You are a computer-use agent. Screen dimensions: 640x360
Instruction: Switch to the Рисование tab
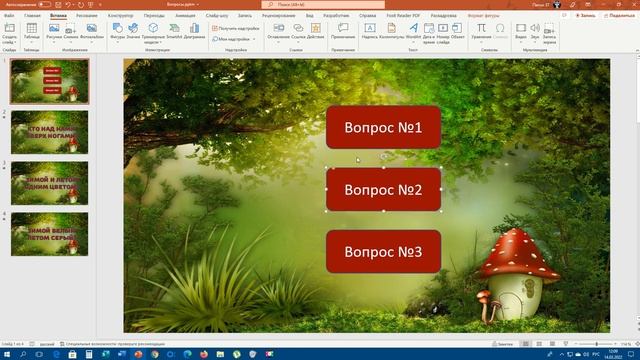tap(87, 16)
